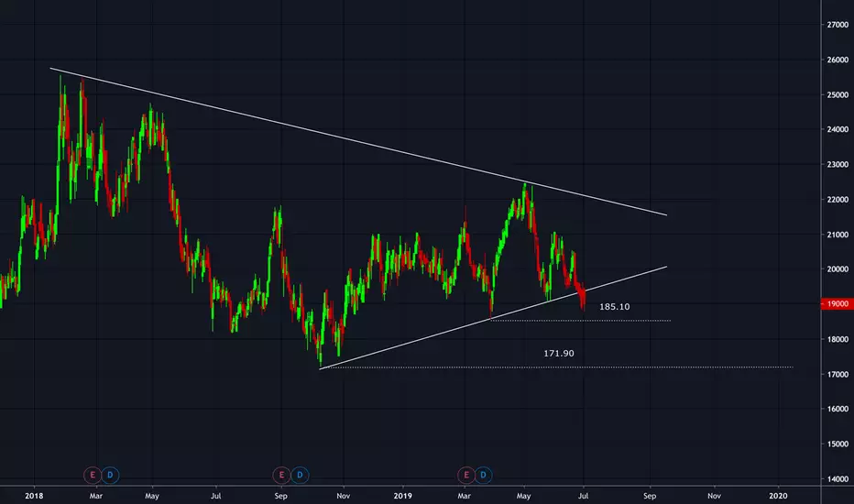Click the 22000 price axis label
Screen dimensions: 854x504
(x=838, y=200)
